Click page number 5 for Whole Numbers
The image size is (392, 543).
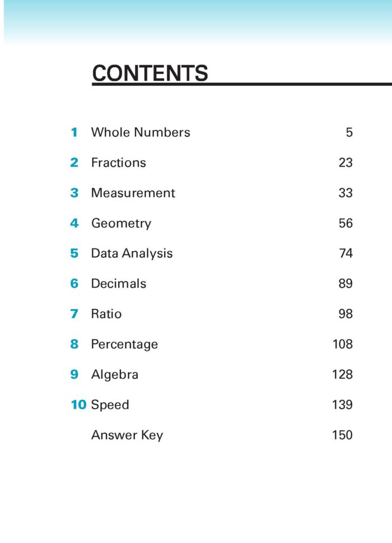(349, 133)
